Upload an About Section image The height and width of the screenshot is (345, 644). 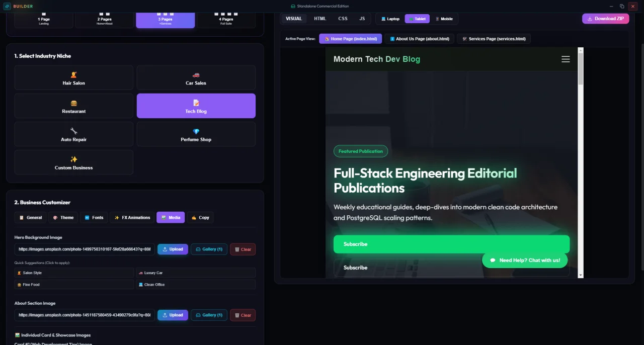[173, 315]
